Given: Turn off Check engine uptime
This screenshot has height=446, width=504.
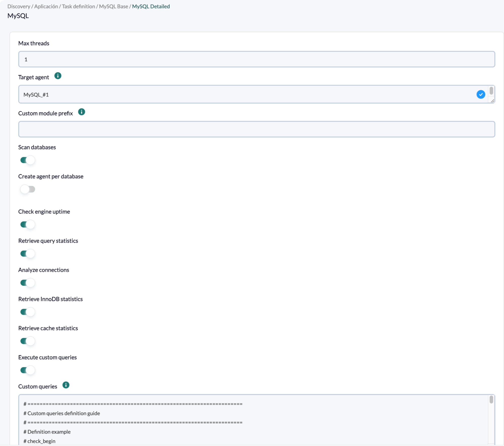Looking at the screenshot, I should 27,225.
